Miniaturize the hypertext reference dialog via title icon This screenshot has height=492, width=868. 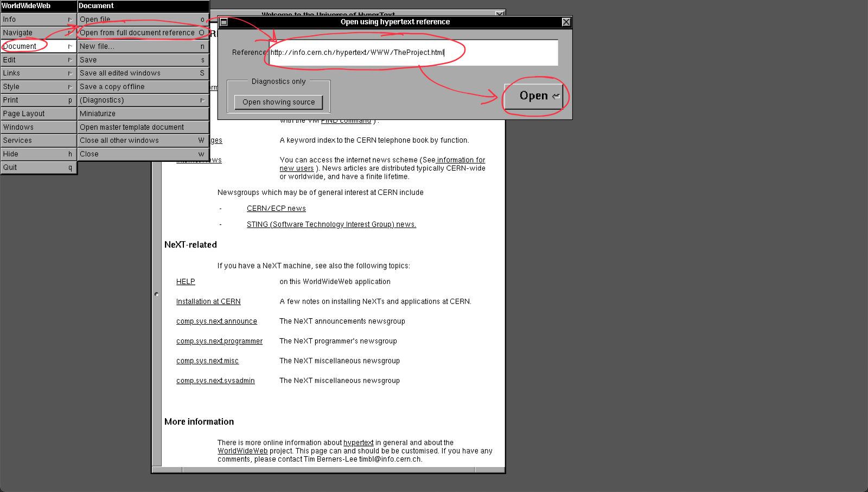(224, 22)
